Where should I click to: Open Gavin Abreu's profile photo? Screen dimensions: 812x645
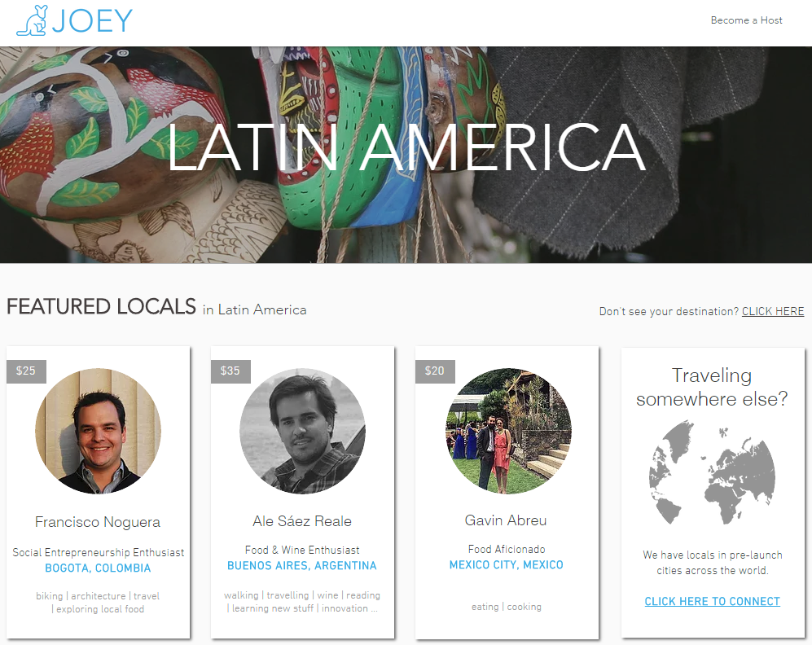point(508,431)
